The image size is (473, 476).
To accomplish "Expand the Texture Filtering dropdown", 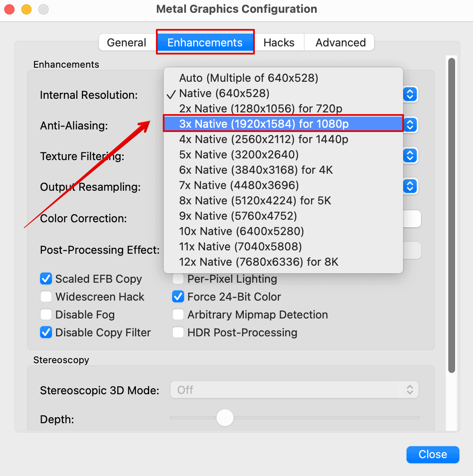I will 410,155.
